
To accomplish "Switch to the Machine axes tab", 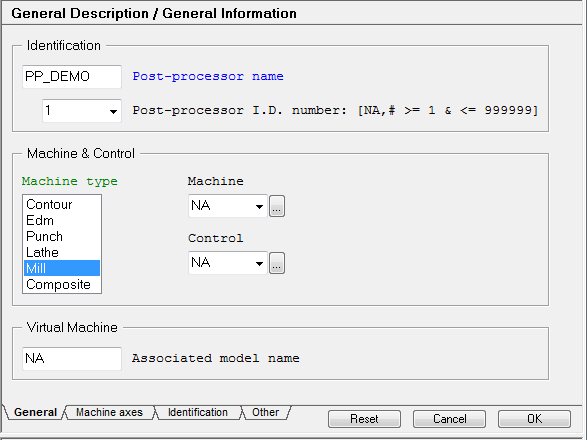I will (x=109, y=412).
